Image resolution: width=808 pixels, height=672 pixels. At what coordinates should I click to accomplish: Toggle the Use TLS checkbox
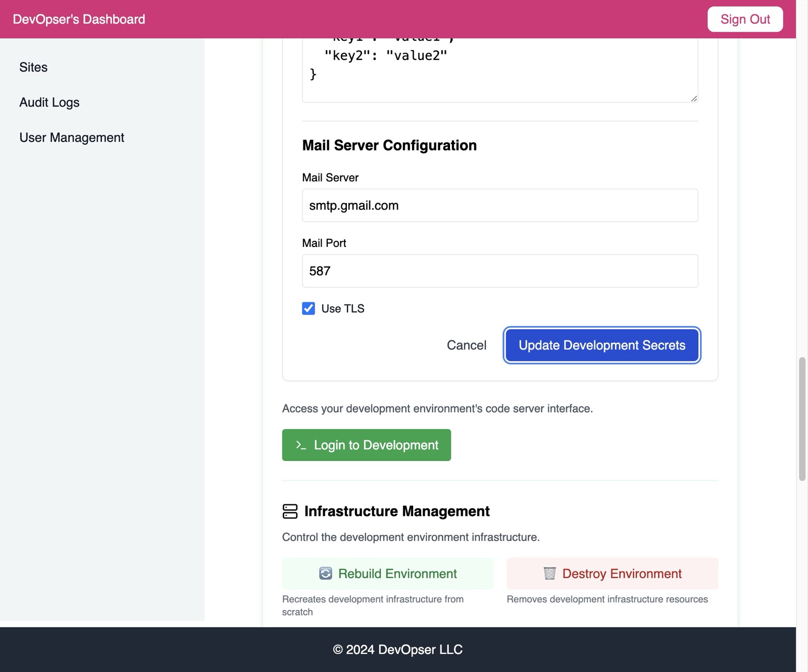tap(309, 308)
